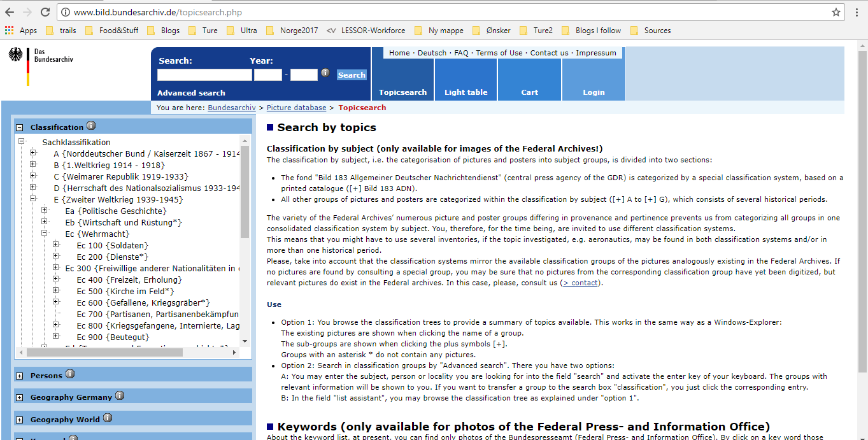Select Ec 300 Freiwillige anderer Nationalitäten
868x440 pixels.
[152, 268]
